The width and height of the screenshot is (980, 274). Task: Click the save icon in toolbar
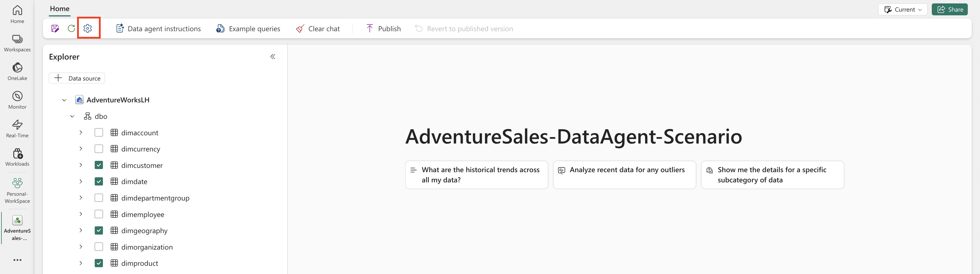[x=55, y=29]
